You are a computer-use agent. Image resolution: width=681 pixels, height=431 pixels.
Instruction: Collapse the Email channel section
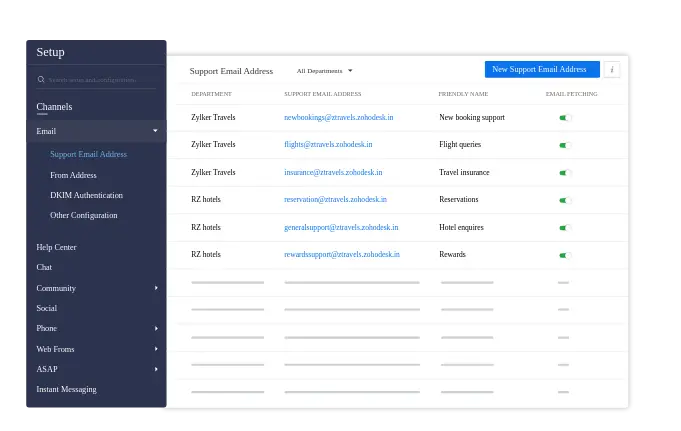click(x=155, y=131)
